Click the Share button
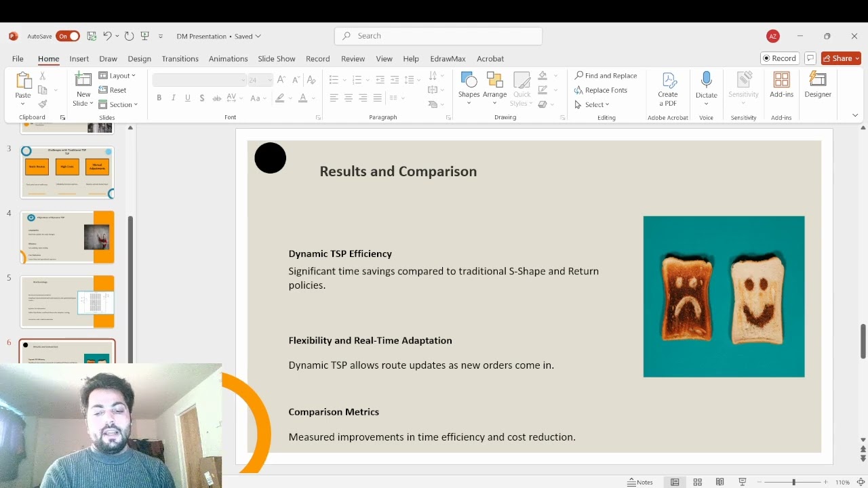This screenshot has height=488, width=868. [841, 58]
